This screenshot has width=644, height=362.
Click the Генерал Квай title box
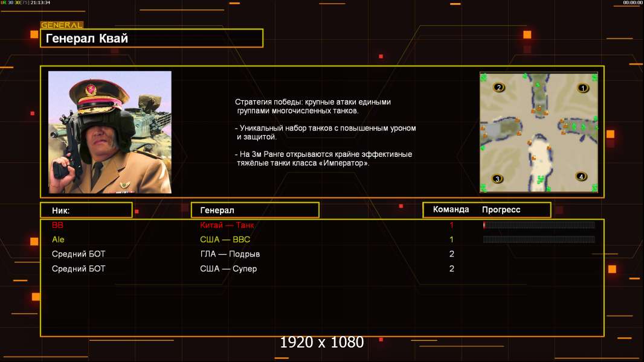152,38
